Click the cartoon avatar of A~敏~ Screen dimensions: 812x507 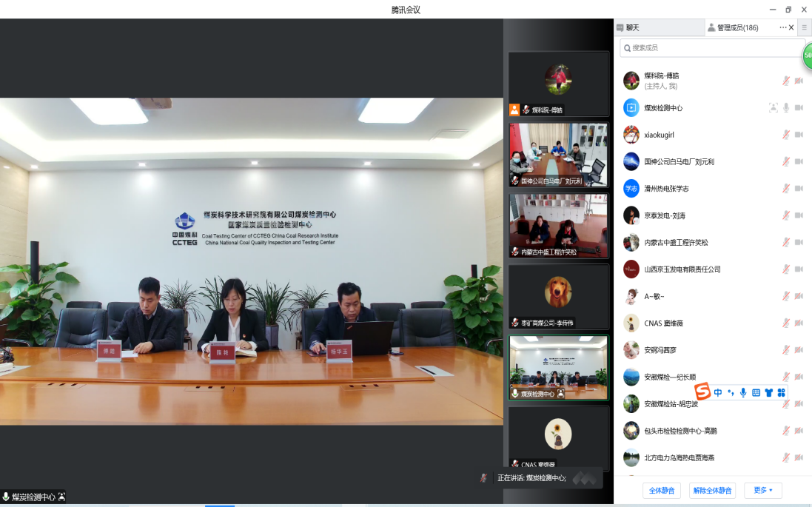click(x=631, y=296)
